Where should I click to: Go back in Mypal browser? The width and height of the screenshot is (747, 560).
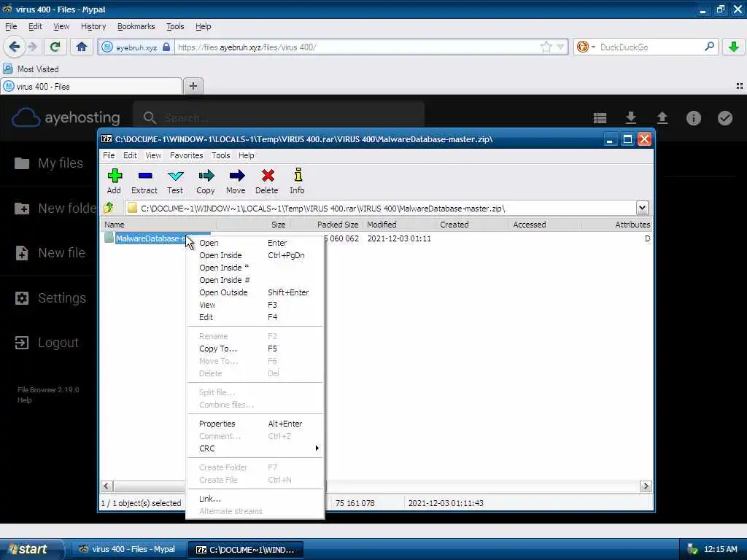pyautogui.click(x=15, y=47)
